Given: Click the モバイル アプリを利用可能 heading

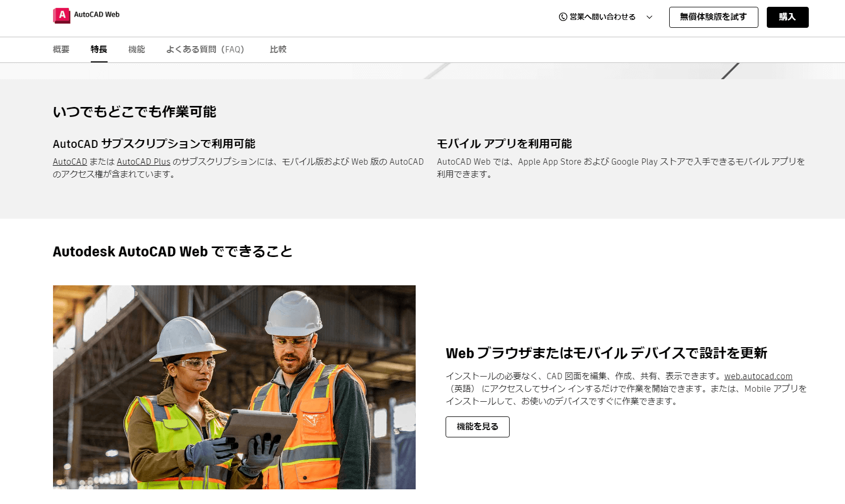Looking at the screenshot, I should tap(504, 144).
